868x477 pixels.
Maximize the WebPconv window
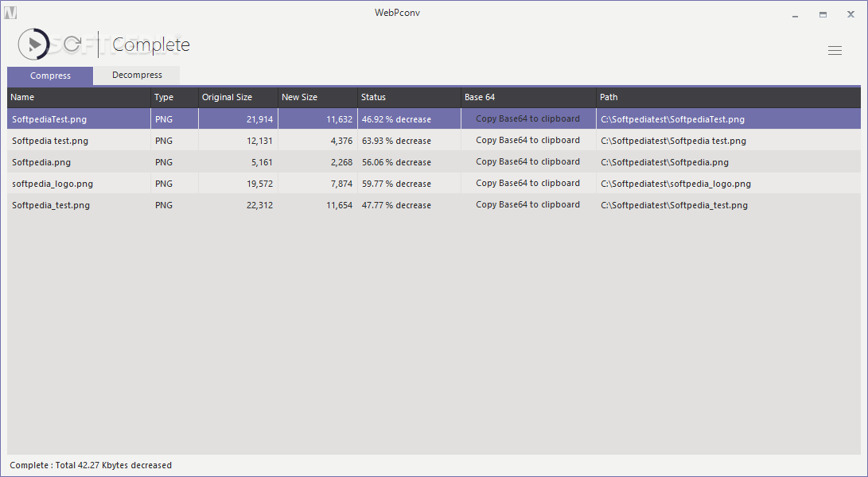click(x=823, y=15)
